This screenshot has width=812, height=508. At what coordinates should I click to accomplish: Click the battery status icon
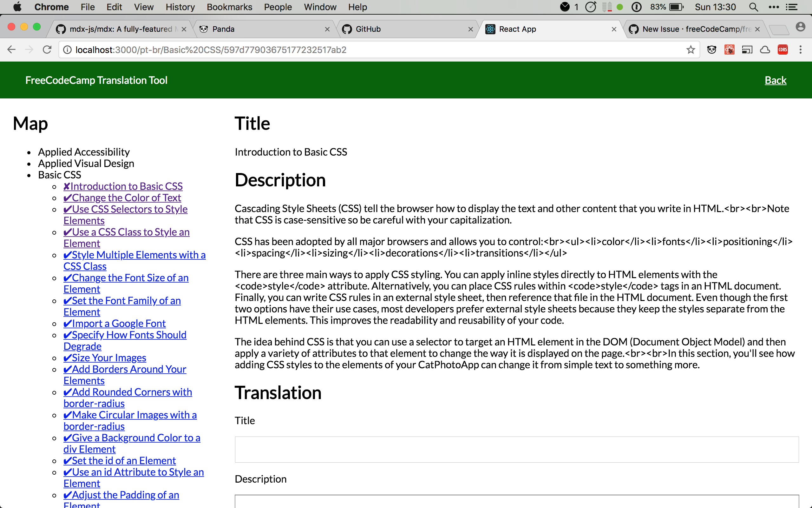677,7
